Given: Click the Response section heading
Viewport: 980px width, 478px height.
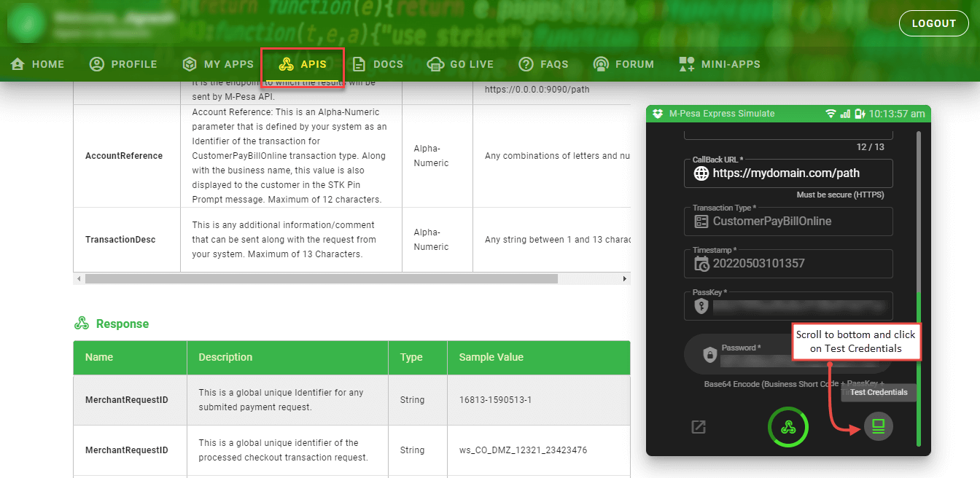Looking at the screenshot, I should (122, 324).
